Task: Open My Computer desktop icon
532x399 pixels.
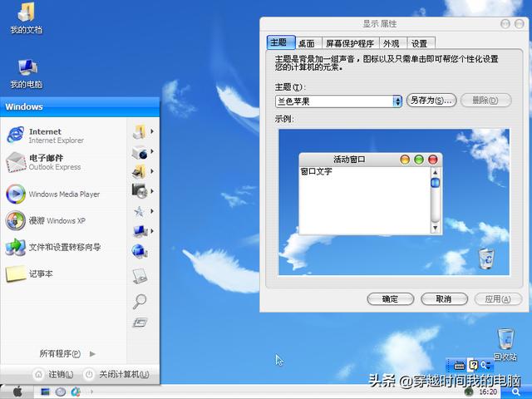Action: tap(27, 74)
